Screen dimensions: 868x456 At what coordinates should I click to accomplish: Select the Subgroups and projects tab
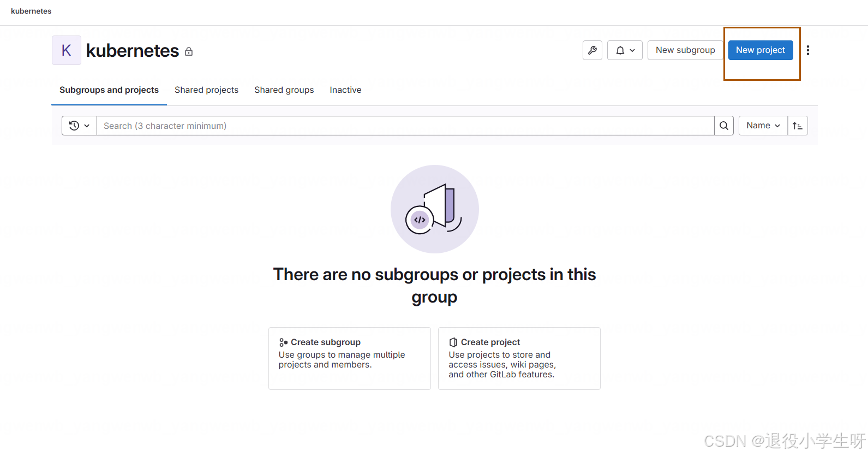tap(109, 90)
